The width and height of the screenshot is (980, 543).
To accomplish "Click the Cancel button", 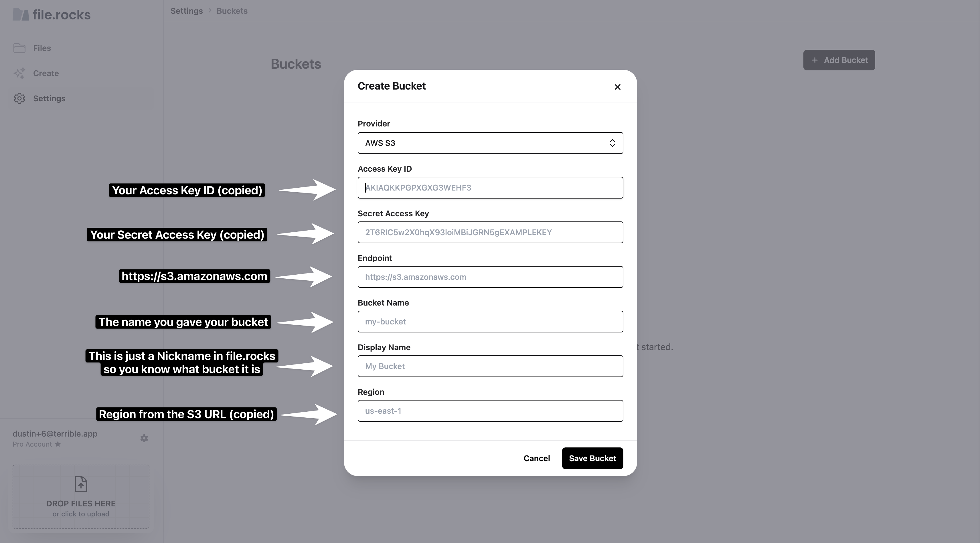I will (x=536, y=458).
